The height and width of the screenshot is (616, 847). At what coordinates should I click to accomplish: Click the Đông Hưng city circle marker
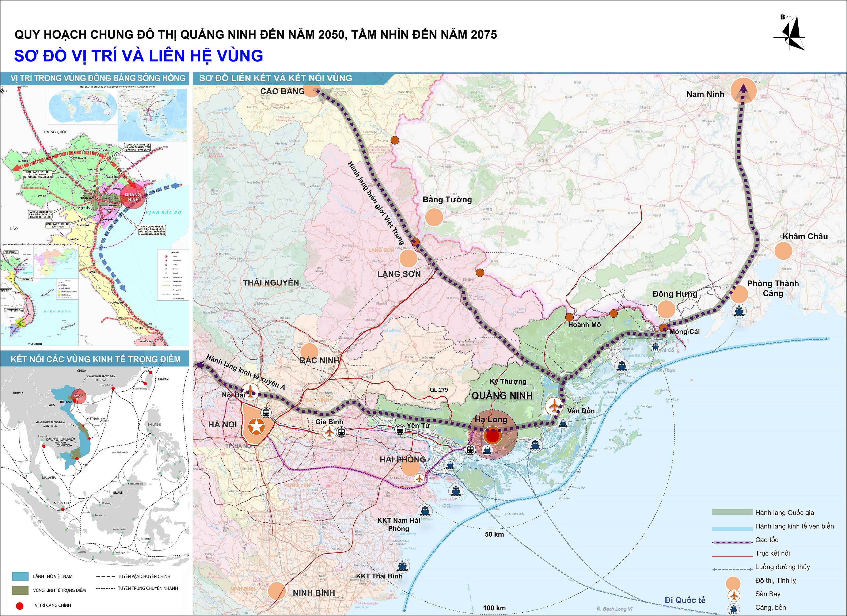[666, 309]
